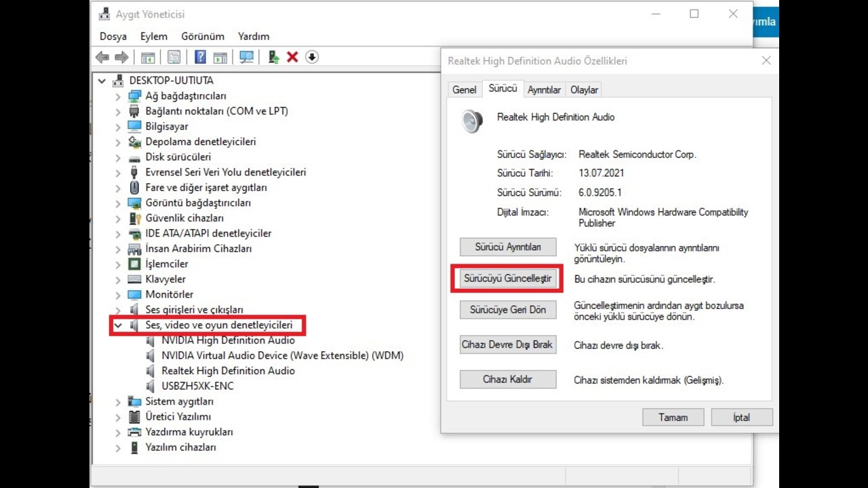This screenshot has width=868, height=488.
Task: Click the scan for hardware changes icon
Action: click(x=247, y=58)
